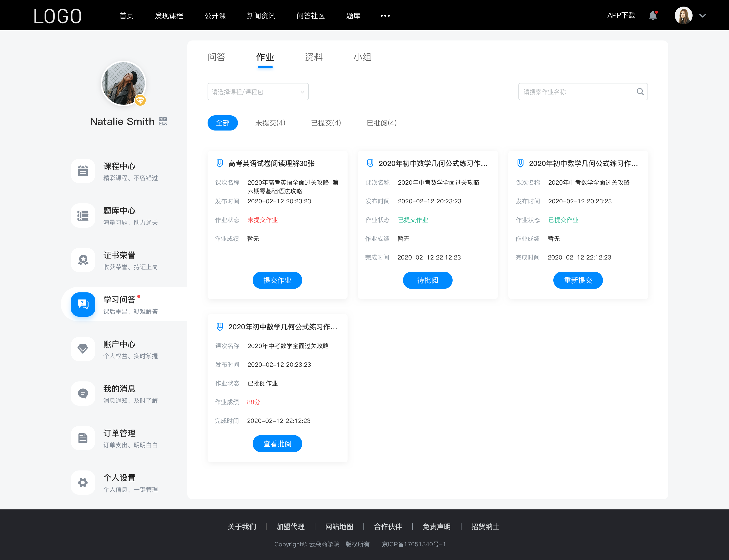Click 重新提交 button on third assignment

click(578, 281)
